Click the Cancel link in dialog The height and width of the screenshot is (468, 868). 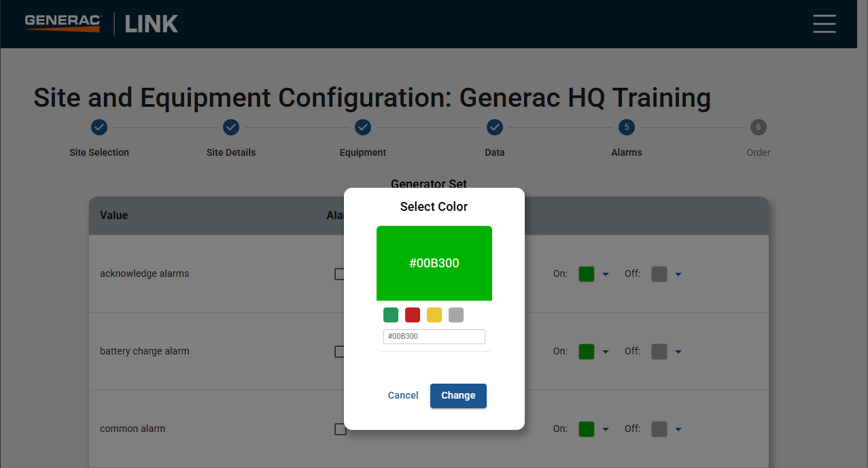point(403,395)
